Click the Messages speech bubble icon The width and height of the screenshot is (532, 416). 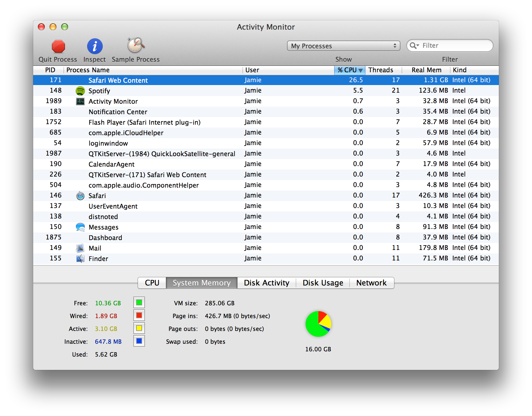click(80, 227)
